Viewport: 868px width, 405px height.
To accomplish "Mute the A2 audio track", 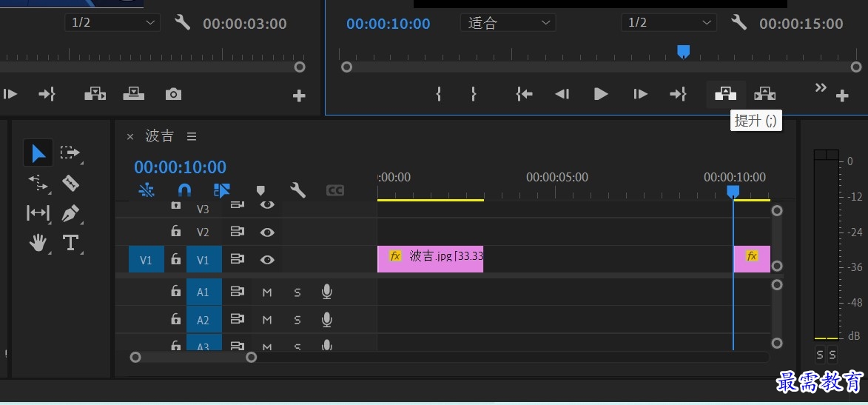I will click(267, 320).
